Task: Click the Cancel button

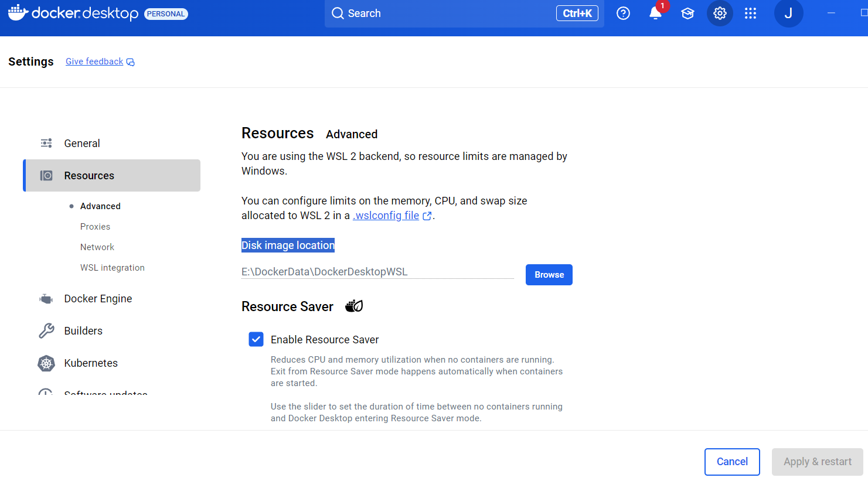Action: point(732,462)
